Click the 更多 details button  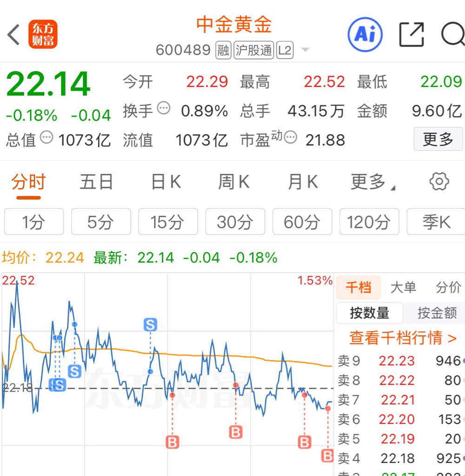coord(438,139)
